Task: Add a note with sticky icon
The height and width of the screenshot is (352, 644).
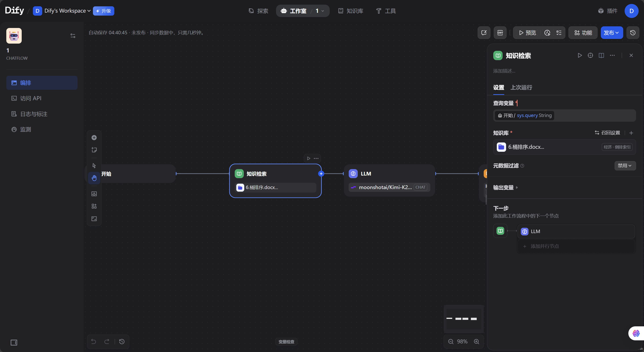Action: 94,150
